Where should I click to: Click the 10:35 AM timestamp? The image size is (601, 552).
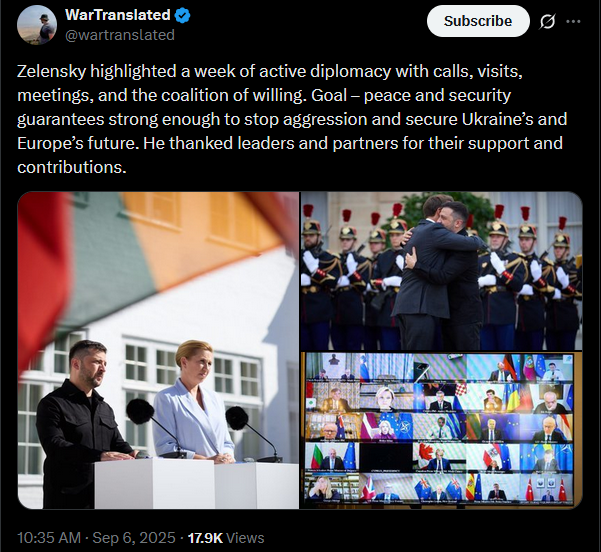(49, 538)
